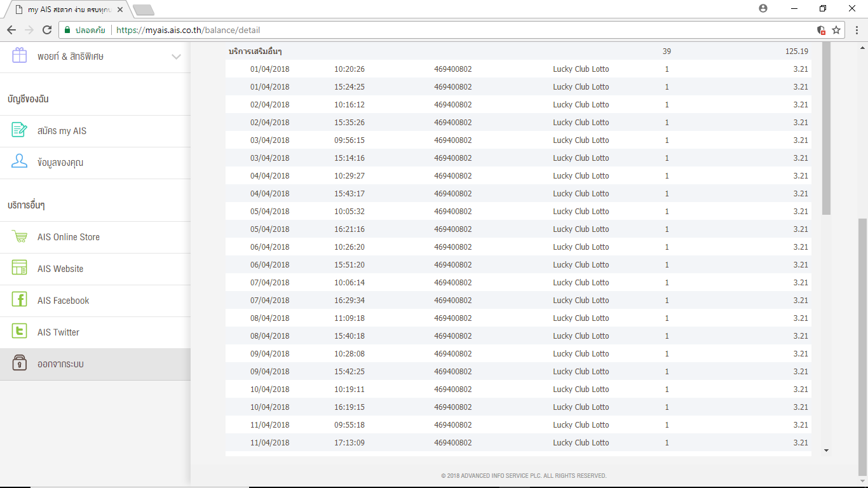Open the Chrome three-dot menu
868x488 pixels.
pyautogui.click(x=857, y=30)
